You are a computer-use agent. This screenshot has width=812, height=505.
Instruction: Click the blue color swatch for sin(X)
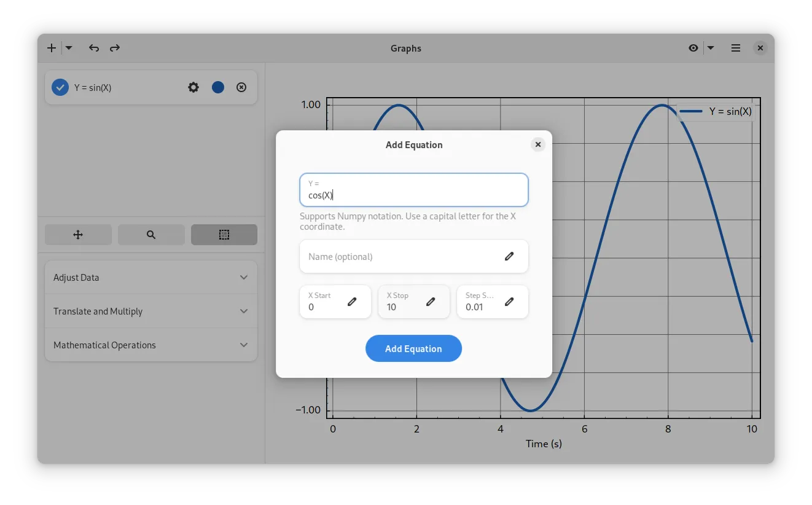point(218,87)
